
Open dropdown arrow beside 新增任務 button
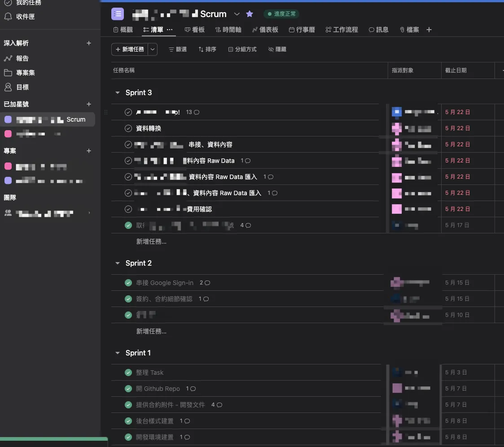point(153,49)
